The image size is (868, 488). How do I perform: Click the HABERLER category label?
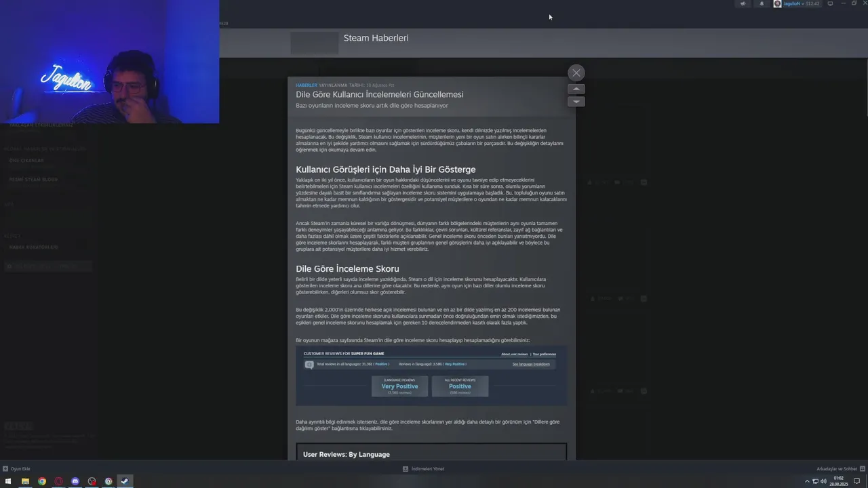coord(307,85)
